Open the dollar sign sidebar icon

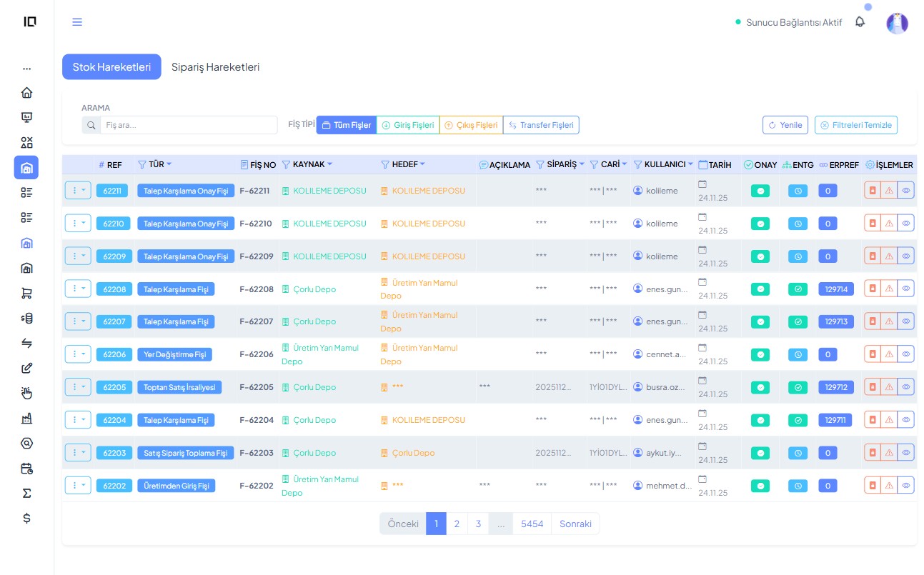tap(26, 518)
